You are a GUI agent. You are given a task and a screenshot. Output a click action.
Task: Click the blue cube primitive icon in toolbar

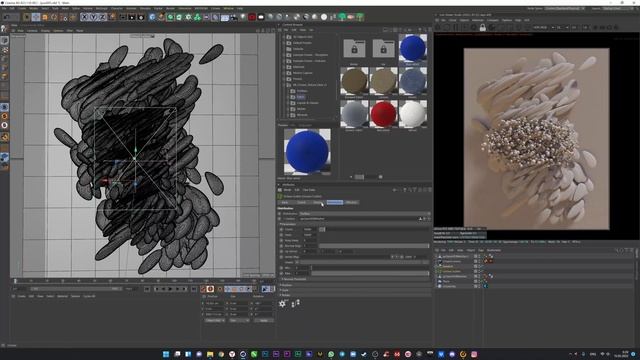pyautogui.click(x=152, y=17)
